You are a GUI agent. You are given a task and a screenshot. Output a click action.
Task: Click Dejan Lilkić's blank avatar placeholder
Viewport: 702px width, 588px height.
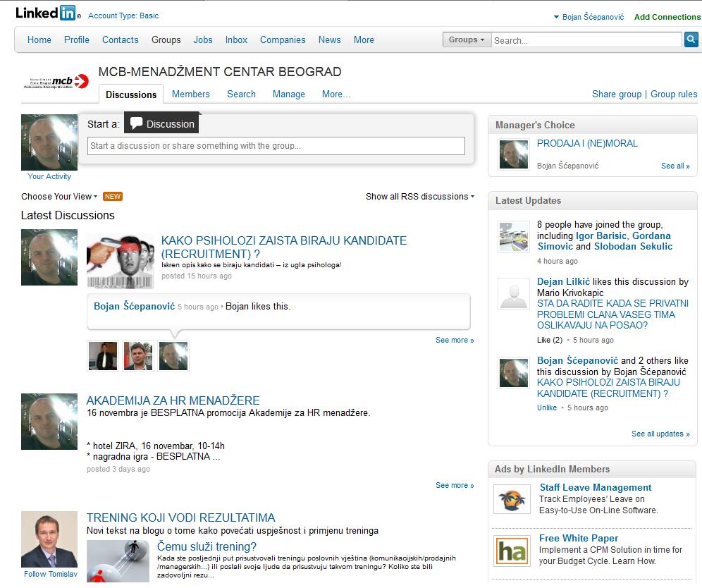coord(514,294)
